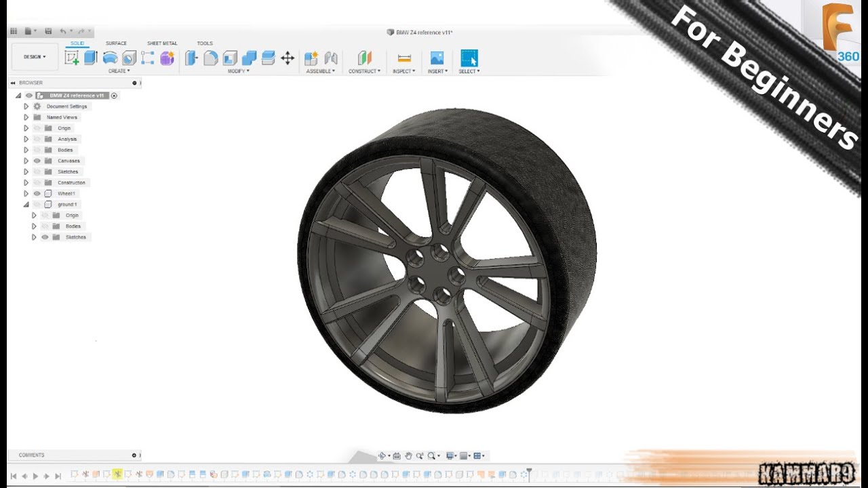The image size is (868, 488).
Task: Select the Offset Face tool
Action: point(268,58)
